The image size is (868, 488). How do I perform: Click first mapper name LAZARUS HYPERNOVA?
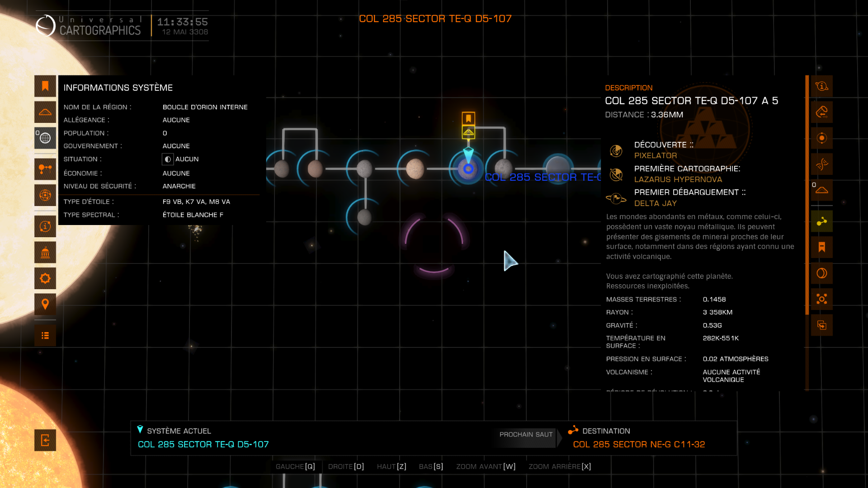coord(678,179)
